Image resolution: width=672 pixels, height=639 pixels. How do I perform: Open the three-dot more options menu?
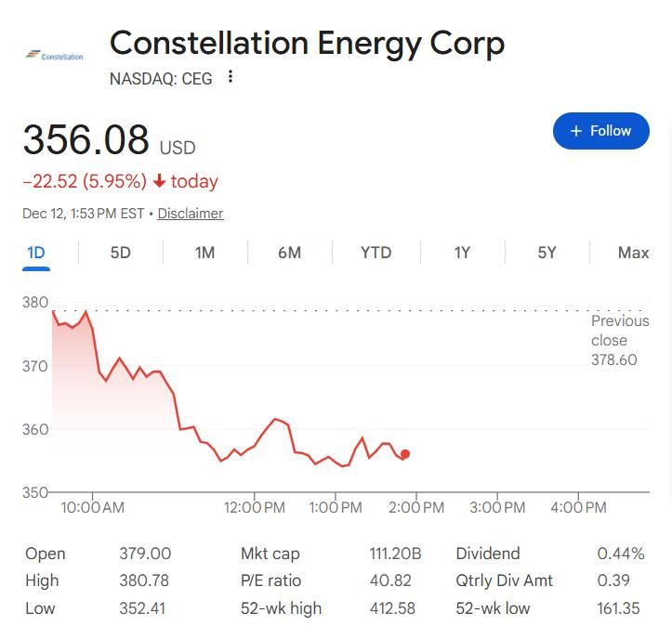pos(231,77)
